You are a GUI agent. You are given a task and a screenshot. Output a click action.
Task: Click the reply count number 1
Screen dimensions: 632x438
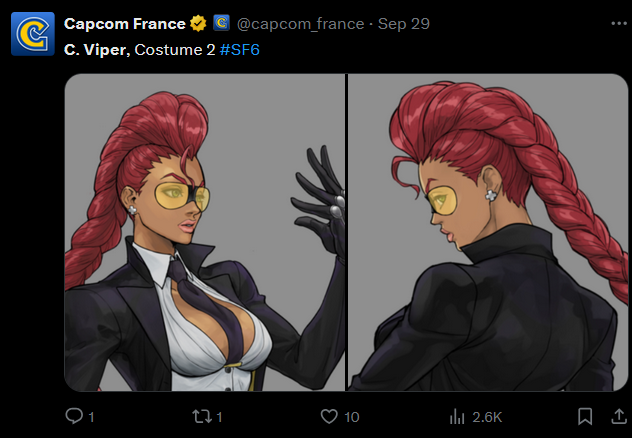(91, 417)
